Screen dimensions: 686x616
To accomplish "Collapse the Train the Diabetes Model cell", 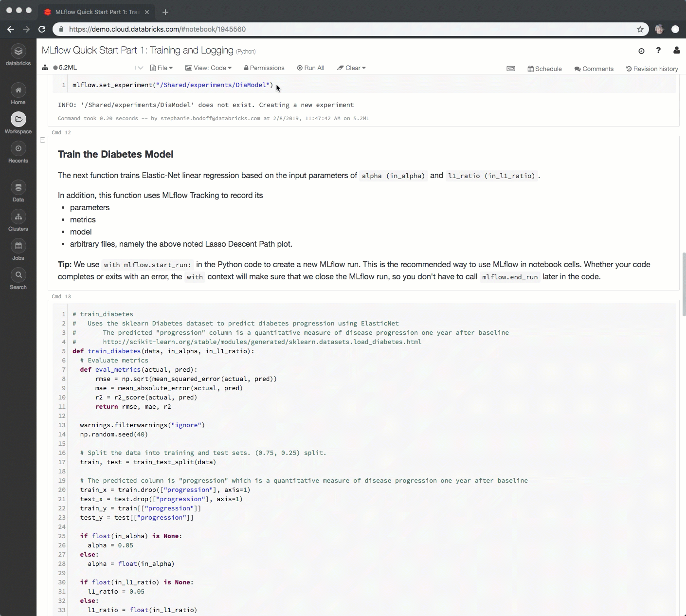I will (43, 140).
